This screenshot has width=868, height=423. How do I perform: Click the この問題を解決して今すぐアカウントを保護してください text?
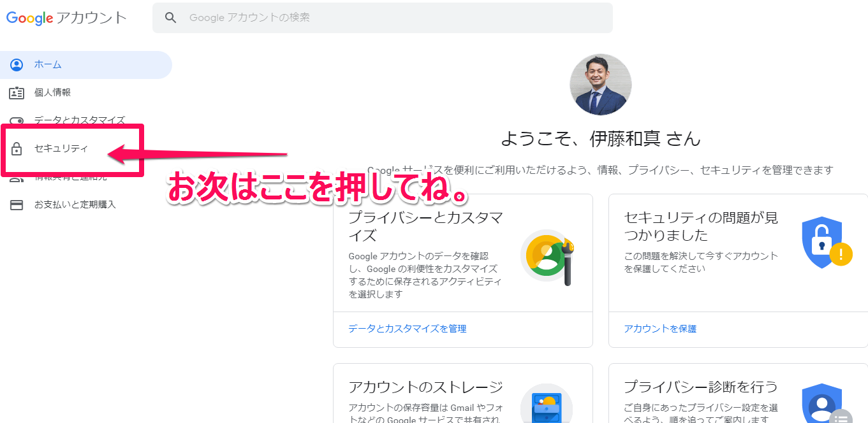pyautogui.click(x=701, y=262)
